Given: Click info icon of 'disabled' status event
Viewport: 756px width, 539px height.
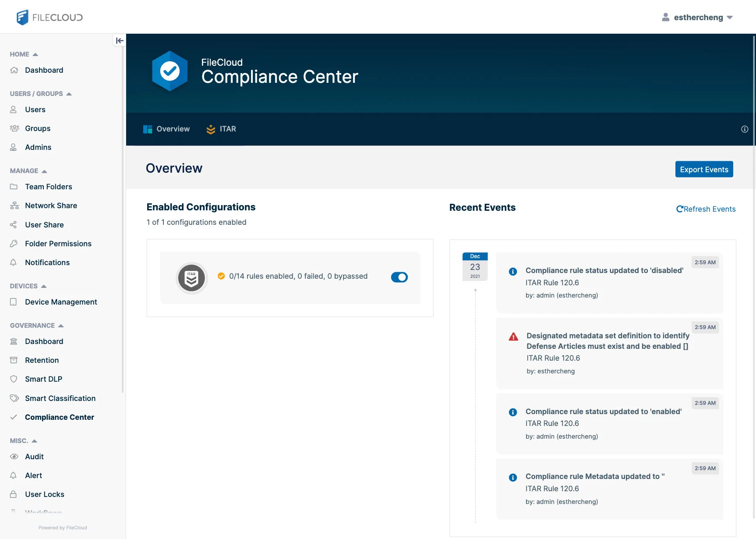Looking at the screenshot, I should [x=513, y=272].
